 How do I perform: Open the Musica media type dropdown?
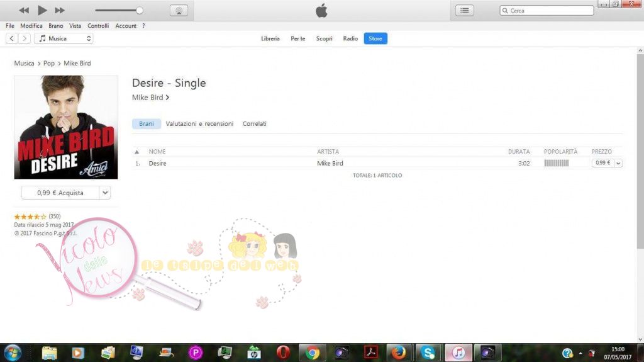64,38
